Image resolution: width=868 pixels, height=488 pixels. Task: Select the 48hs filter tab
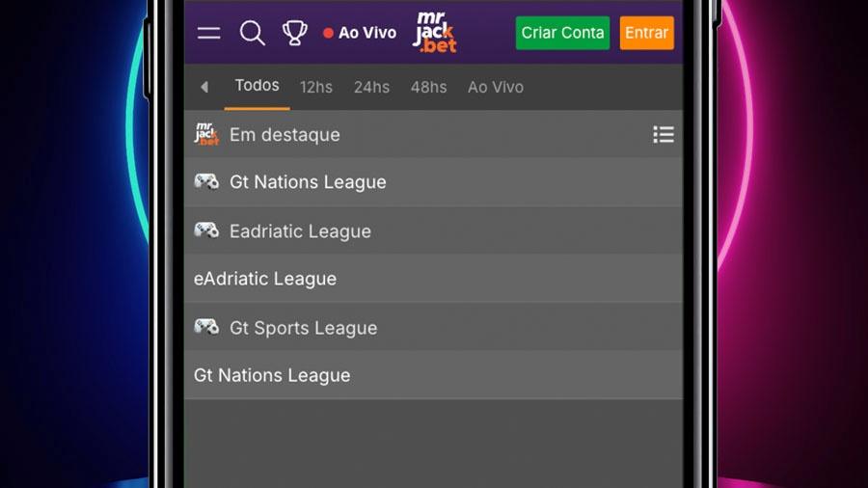[428, 87]
